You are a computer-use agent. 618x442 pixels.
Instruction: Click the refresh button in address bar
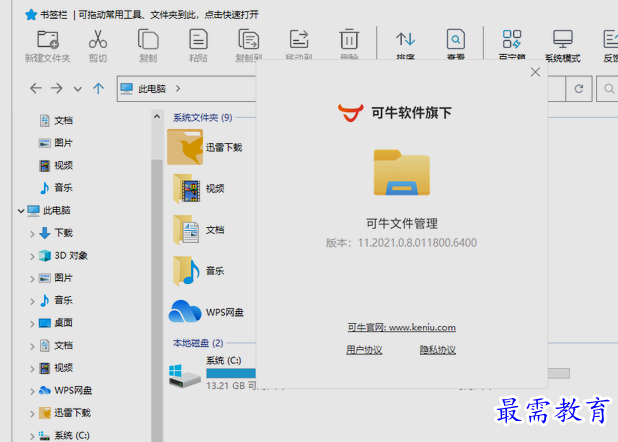[x=579, y=89]
